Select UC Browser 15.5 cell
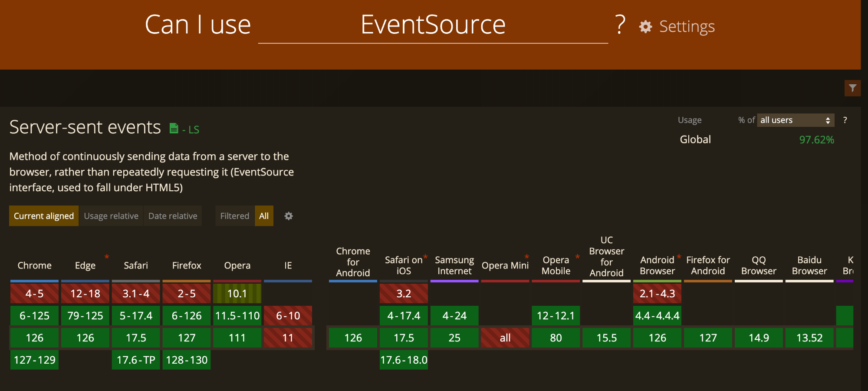868x391 pixels. (x=607, y=338)
